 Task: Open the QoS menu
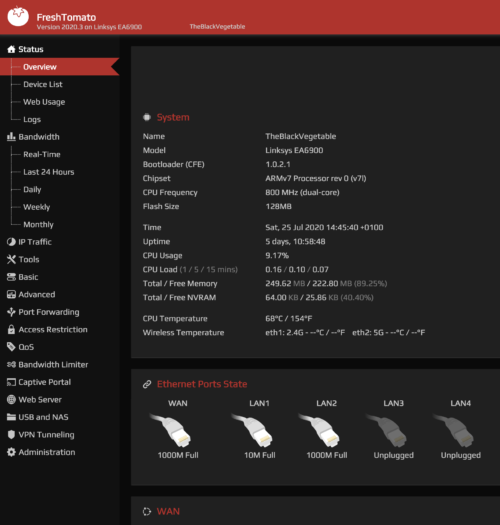pos(26,347)
